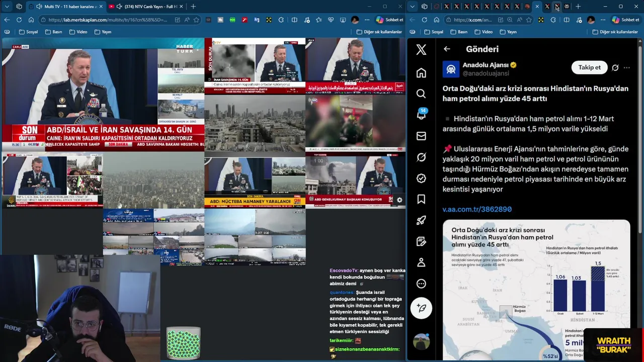Screen dimensions: 644x362
Task: Open new tab in x.com window
Action: [578, 7]
